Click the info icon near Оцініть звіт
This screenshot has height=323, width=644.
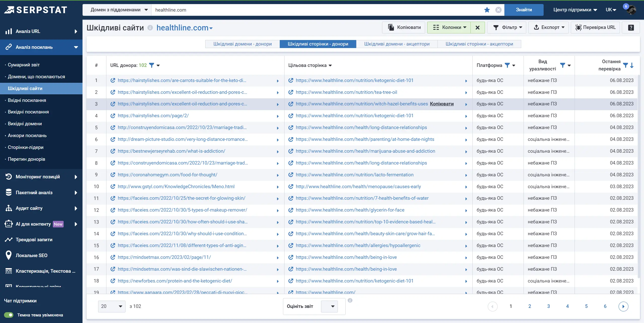(350, 300)
